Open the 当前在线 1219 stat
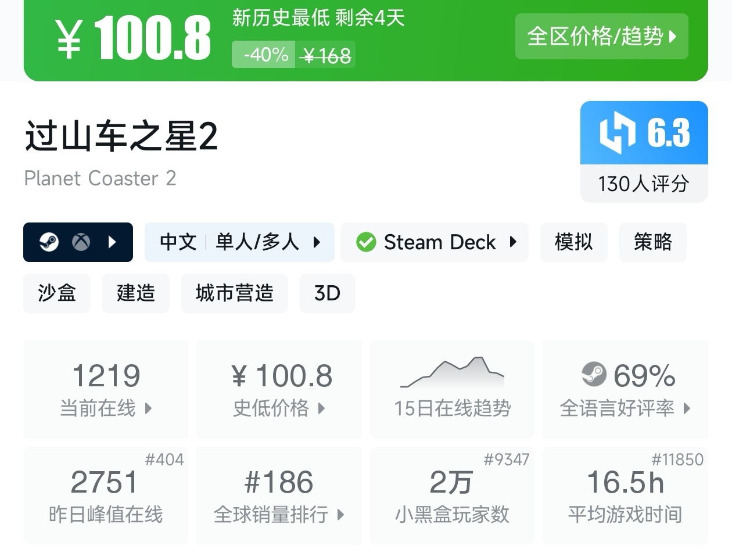 (x=106, y=389)
